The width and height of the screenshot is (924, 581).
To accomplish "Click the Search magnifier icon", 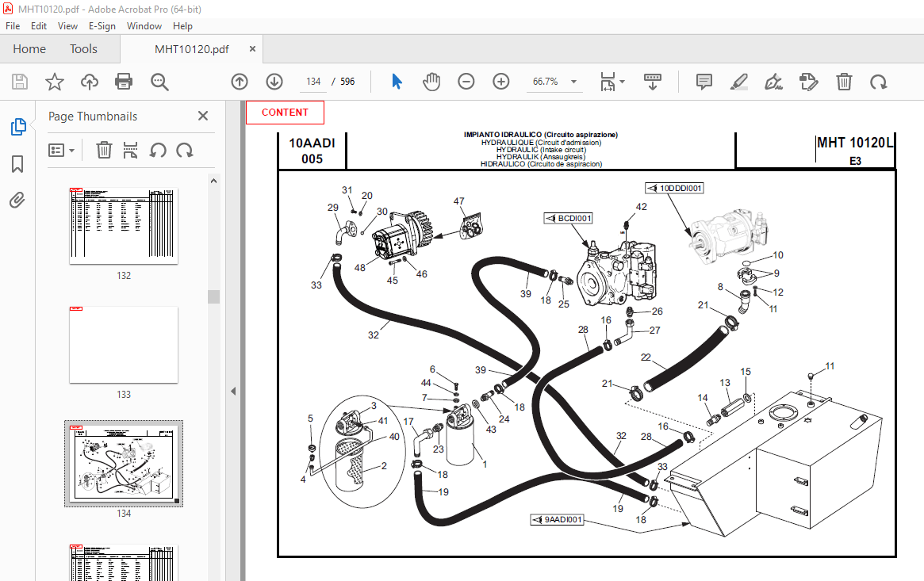I will point(159,81).
